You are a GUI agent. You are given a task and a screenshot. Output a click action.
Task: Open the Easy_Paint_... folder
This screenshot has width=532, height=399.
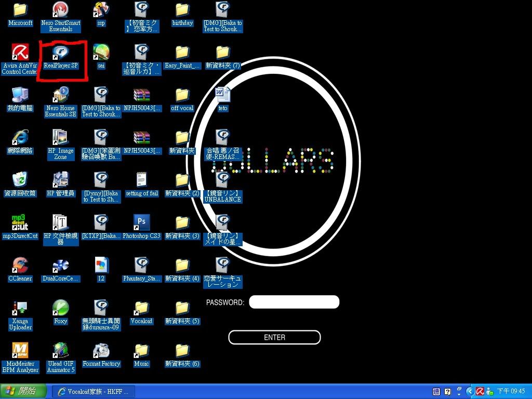pyautogui.click(x=182, y=56)
